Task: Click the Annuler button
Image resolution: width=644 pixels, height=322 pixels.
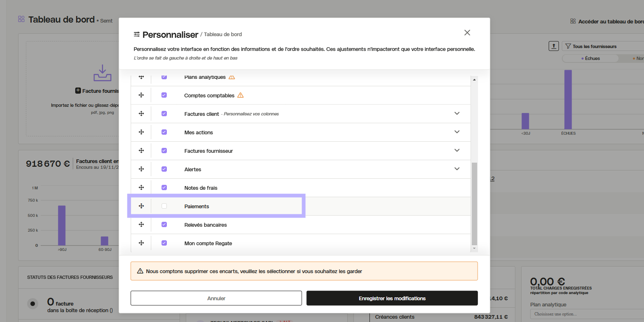Action: (x=216, y=298)
